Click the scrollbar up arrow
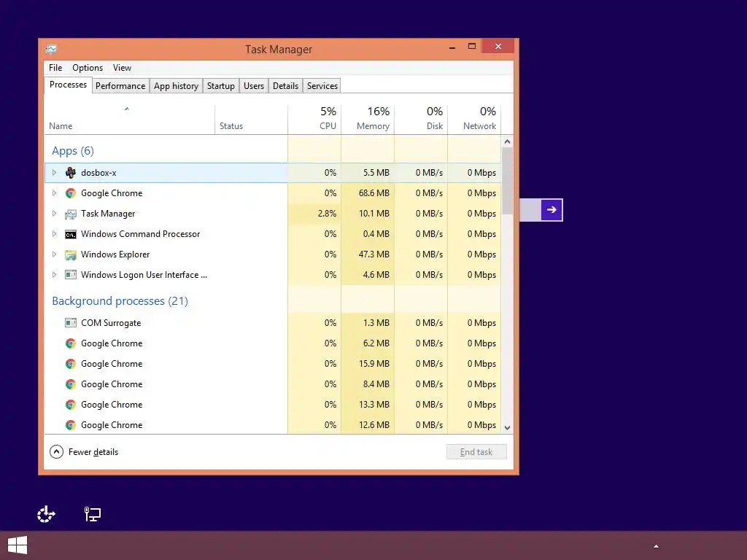747x560 pixels. coord(508,141)
